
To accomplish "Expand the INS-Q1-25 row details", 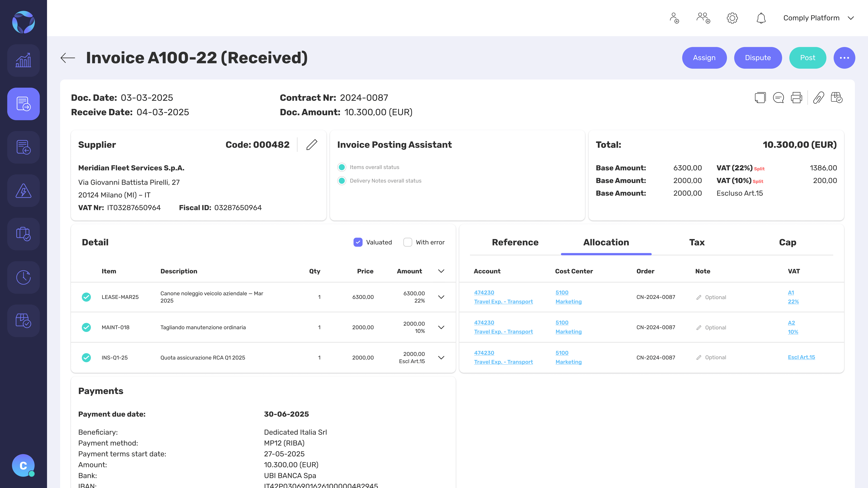I will [441, 358].
